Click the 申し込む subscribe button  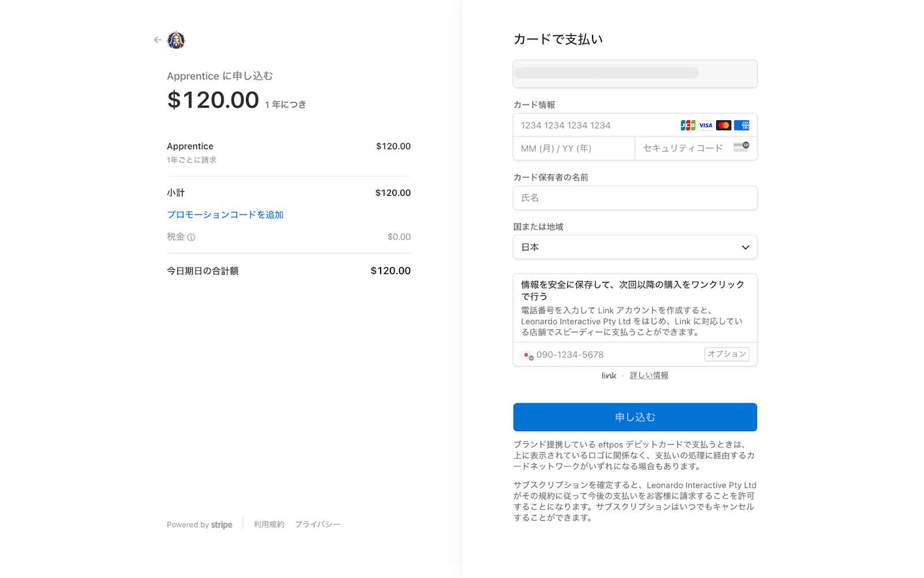pos(635,417)
